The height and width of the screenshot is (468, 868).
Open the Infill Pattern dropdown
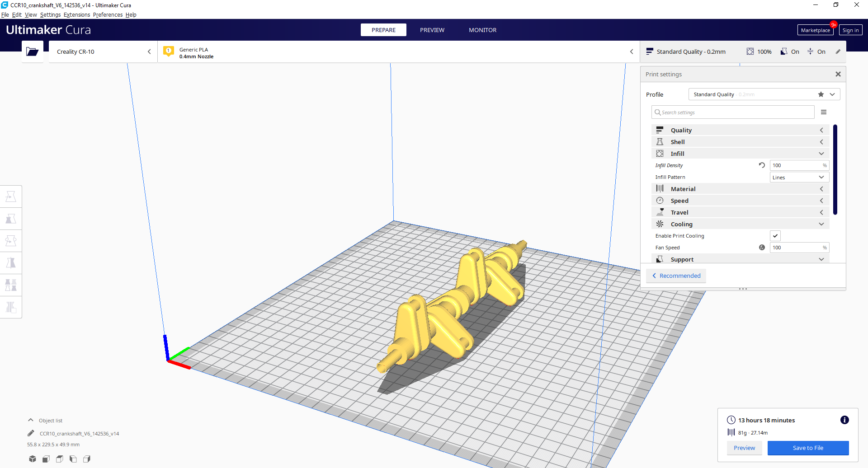tap(799, 177)
